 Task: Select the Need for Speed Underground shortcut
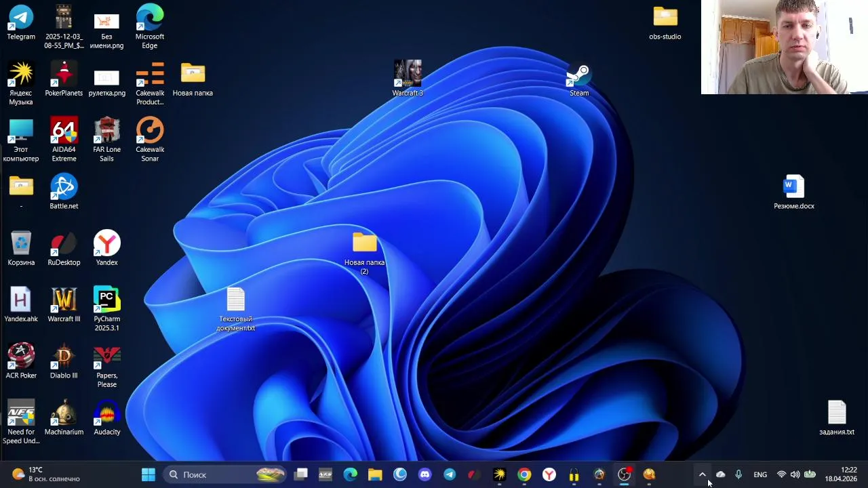21,422
